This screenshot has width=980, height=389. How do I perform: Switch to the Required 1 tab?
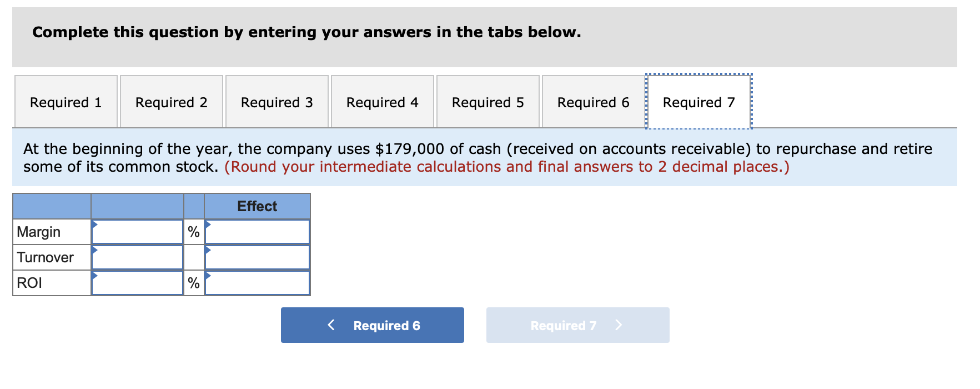(x=65, y=102)
